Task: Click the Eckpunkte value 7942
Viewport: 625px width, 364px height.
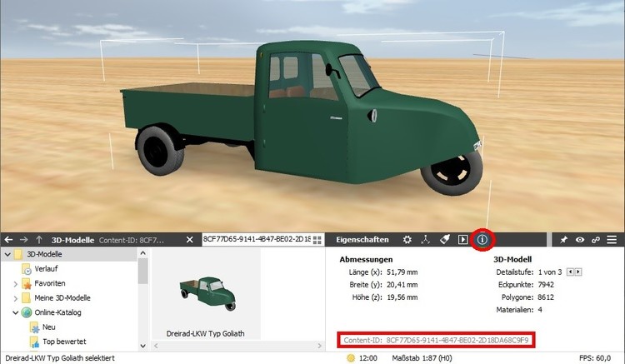Action: (546, 285)
